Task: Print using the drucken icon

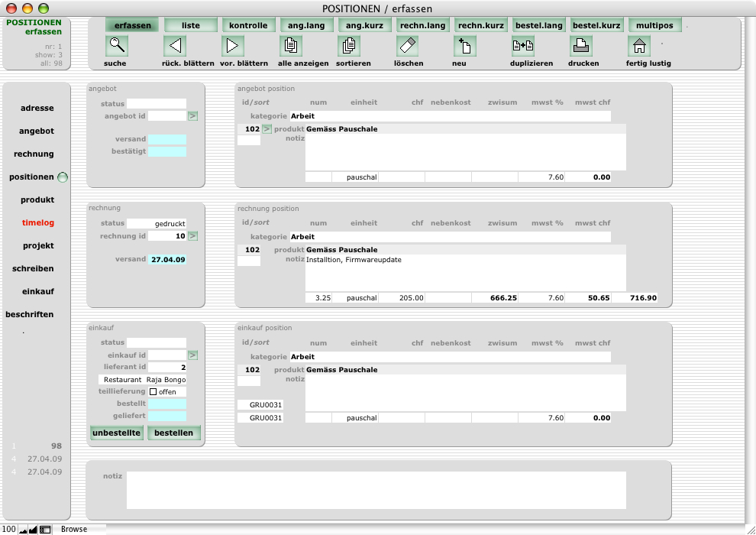Action: pos(581,46)
